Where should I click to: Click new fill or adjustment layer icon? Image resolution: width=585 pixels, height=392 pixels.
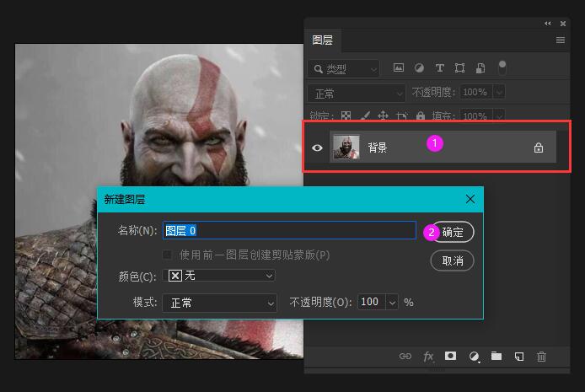[x=474, y=357]
